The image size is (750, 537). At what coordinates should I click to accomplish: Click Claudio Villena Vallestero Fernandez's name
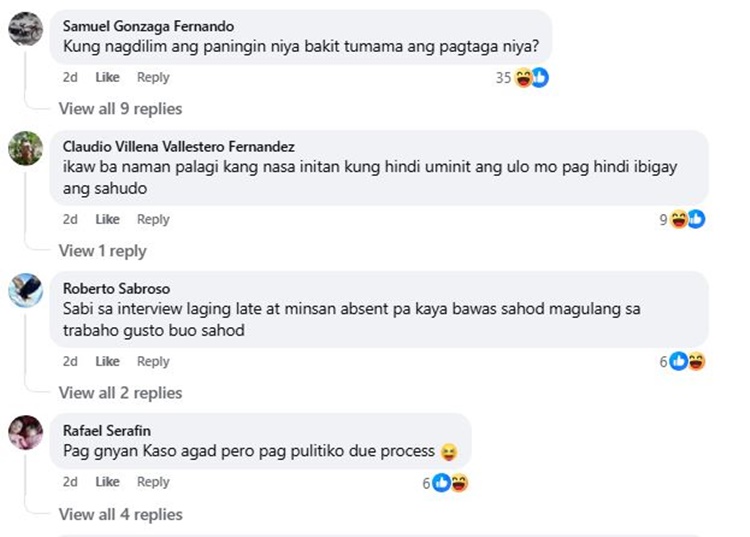tap(179, 148)
